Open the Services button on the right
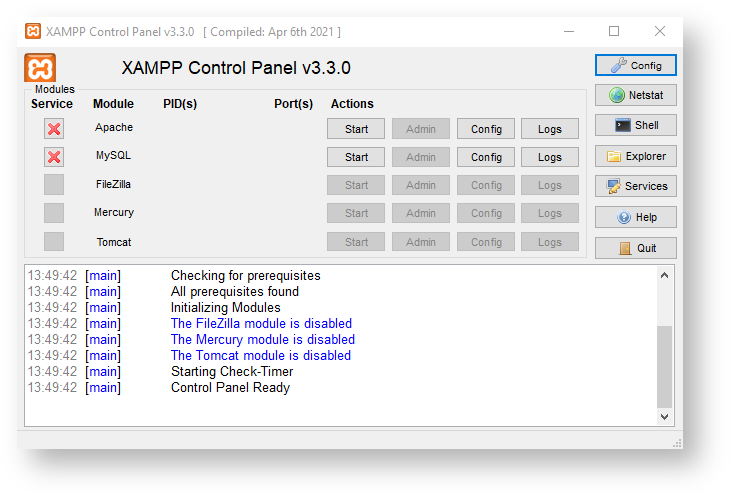731x497 pixels. point(636,187)
